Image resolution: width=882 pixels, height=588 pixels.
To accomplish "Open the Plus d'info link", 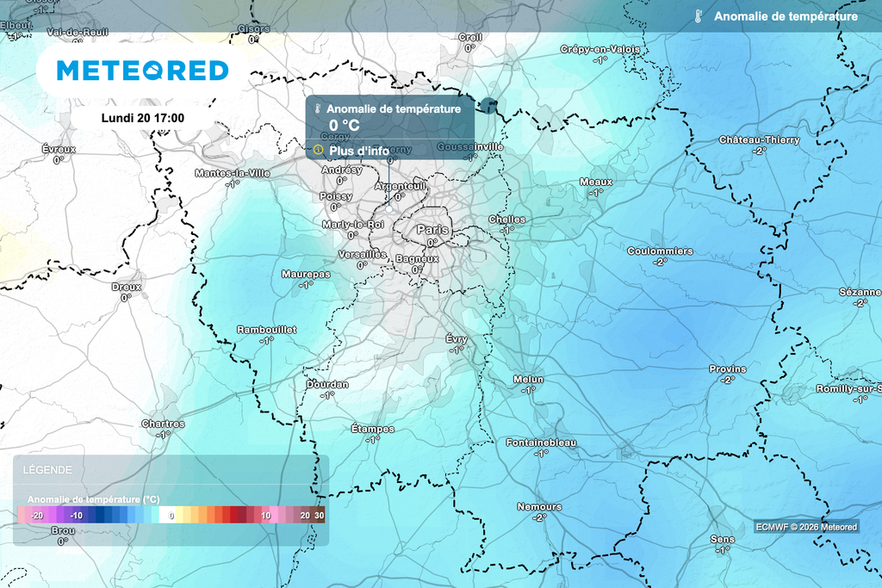I will tap(359, 151).
